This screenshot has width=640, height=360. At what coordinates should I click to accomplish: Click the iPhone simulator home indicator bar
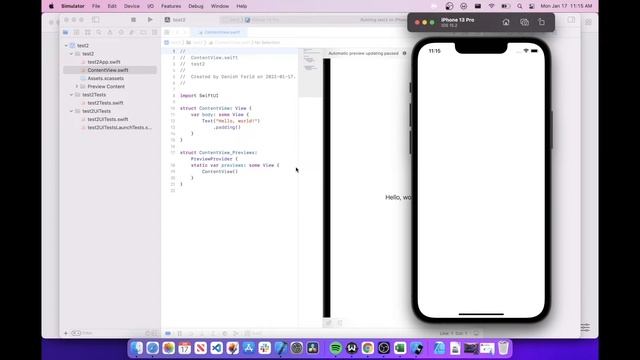point(481,314)
